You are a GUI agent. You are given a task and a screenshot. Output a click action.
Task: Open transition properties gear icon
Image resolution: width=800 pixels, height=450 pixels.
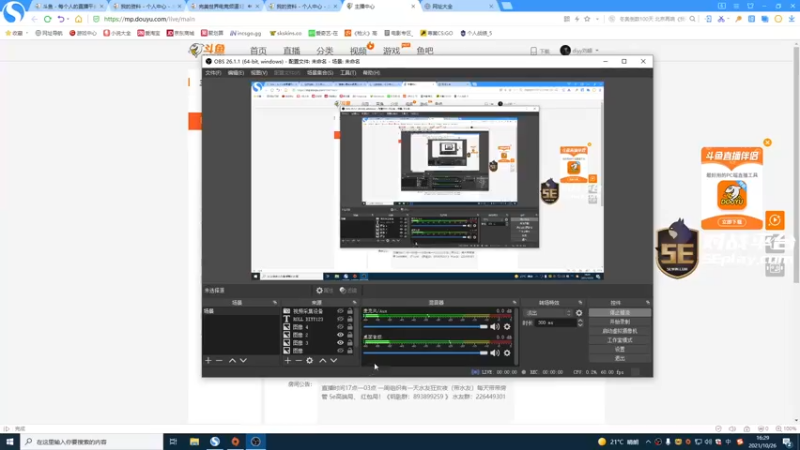tap(579, 313)
